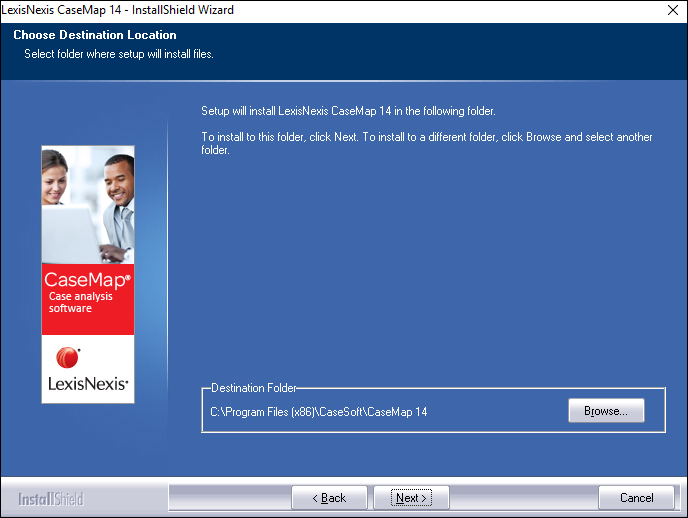The width and height of the screenshot is (688, 518).
Task: Click the CaseMap banner image
Action: (x=88, y=274)
